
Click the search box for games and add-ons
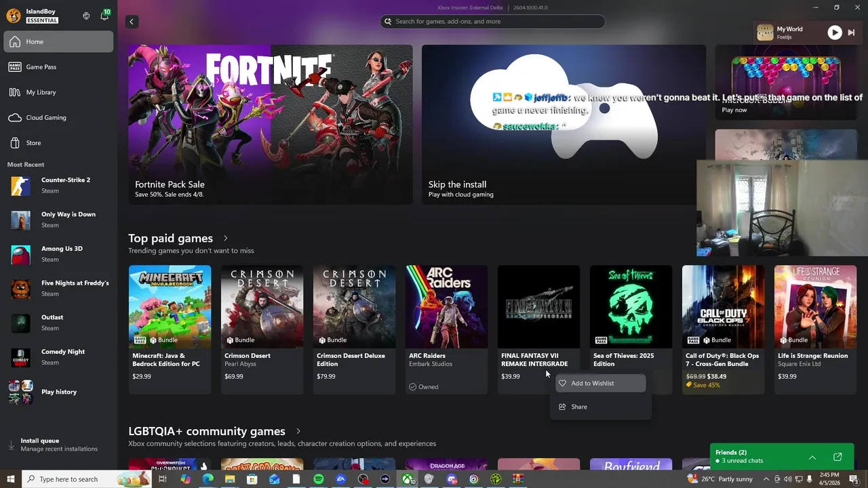492,22
